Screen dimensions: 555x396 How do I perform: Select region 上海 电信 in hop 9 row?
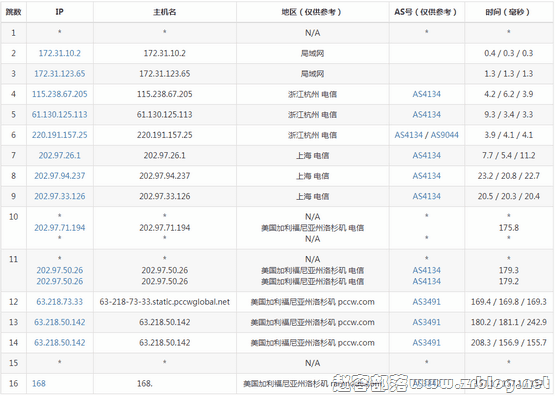pyautogui.click(x=313, y=196)
